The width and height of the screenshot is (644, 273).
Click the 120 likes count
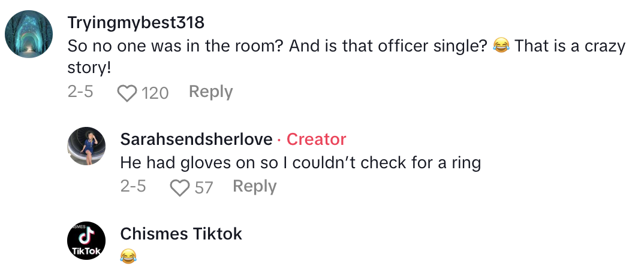[x=155, y=93]
